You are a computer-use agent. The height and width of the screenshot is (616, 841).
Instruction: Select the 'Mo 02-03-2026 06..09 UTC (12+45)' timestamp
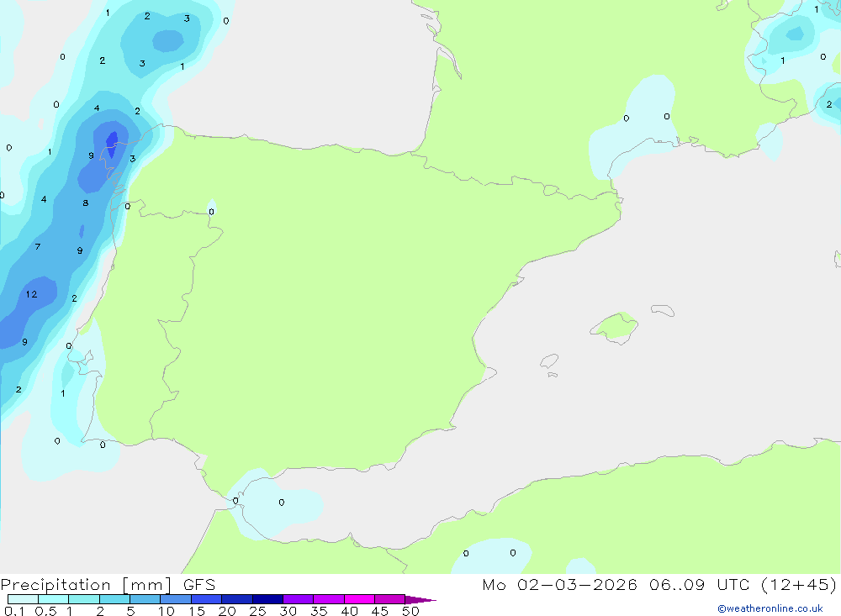tap(659, 585)
